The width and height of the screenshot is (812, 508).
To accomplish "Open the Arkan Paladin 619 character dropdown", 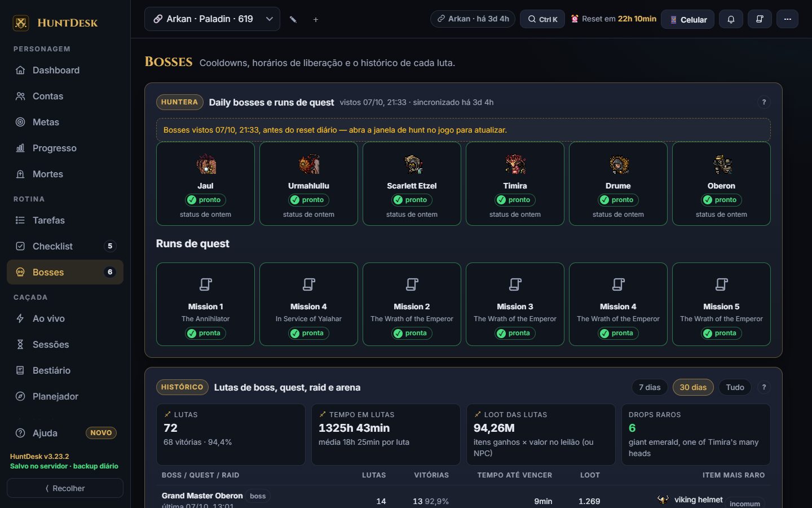I will 212,19.
